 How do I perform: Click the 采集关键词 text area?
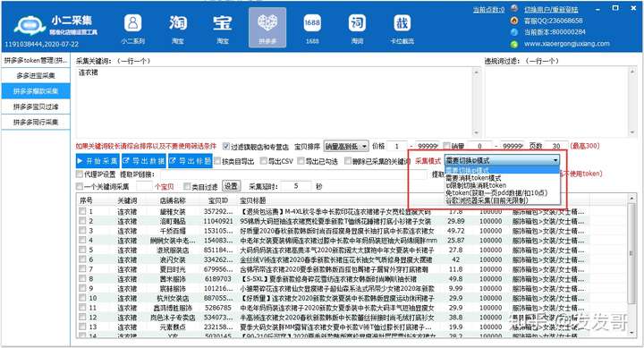coord(277,102)
